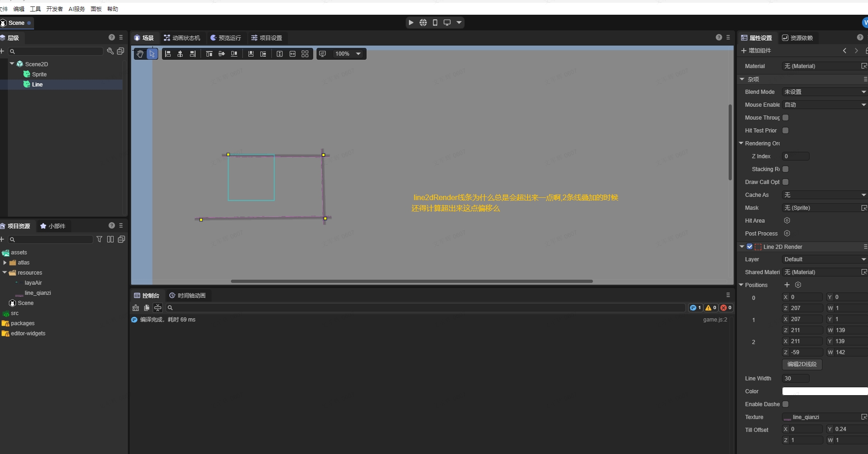Open the white Color swatch
Image resolution: width=868 pixels, height=454 pixels.
(824, 391)
